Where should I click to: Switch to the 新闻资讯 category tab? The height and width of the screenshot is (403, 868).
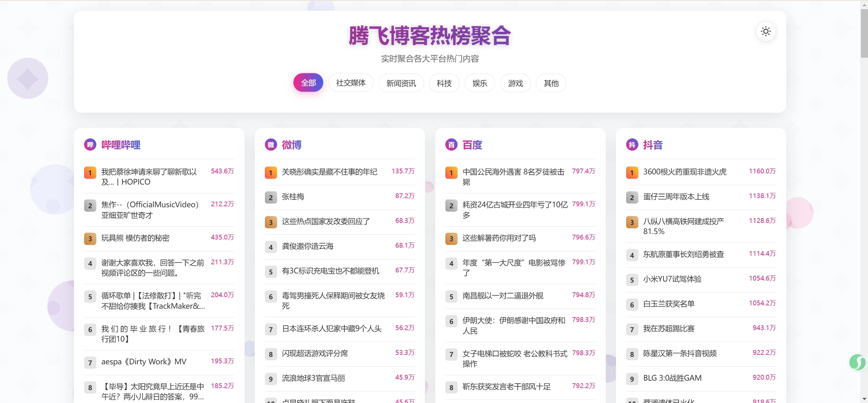point(401,83)
